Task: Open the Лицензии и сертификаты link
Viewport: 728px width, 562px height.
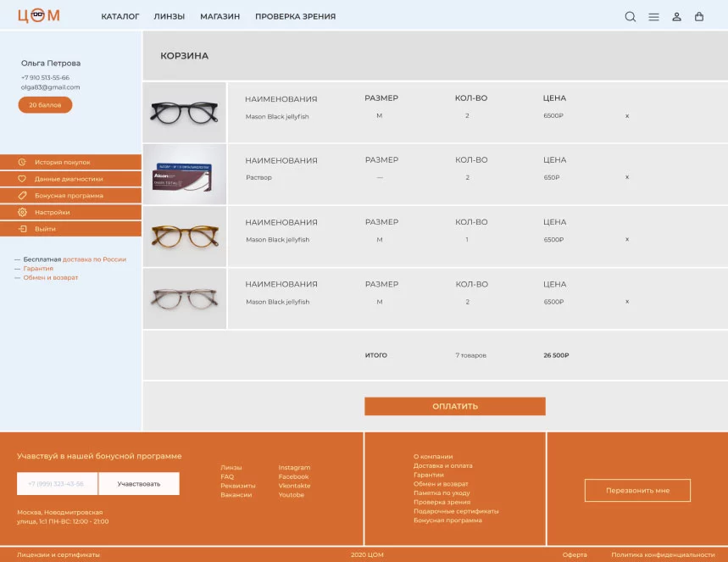Action: coord(58,554)
